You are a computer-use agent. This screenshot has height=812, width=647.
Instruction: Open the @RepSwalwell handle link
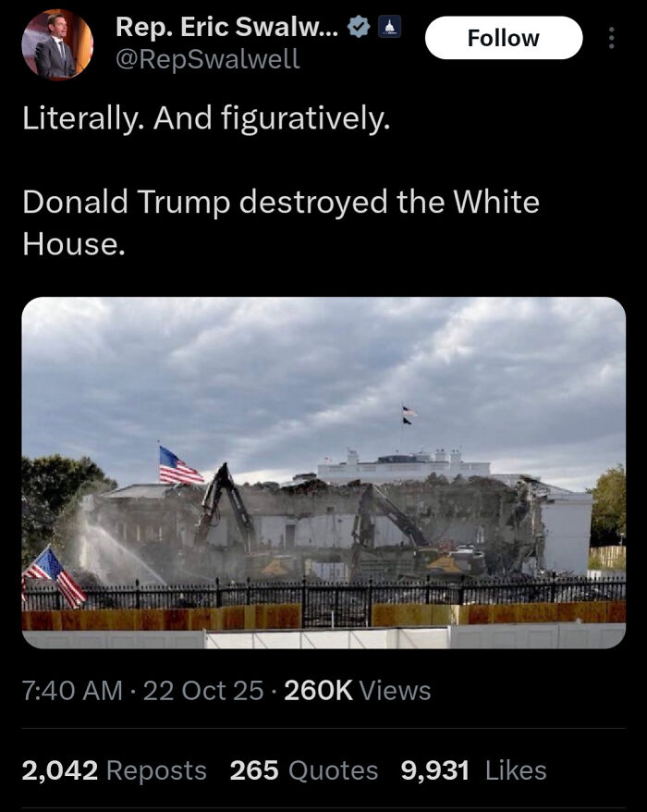[208, 58]
